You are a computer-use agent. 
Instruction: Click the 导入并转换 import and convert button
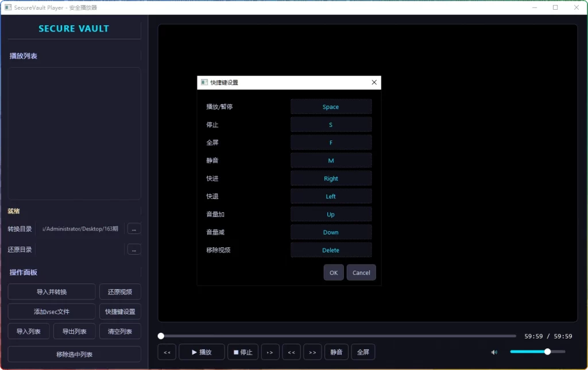pyautogui.click(x=51, y=291)
